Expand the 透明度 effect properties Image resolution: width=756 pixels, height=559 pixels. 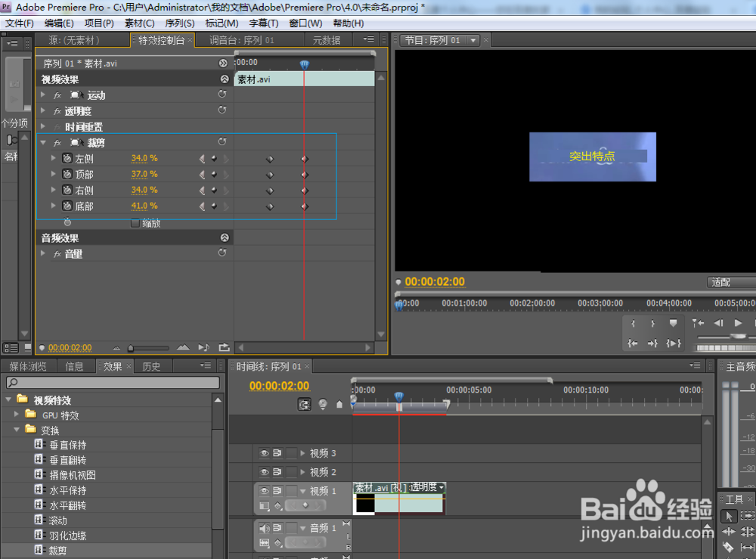coord(43,110)
